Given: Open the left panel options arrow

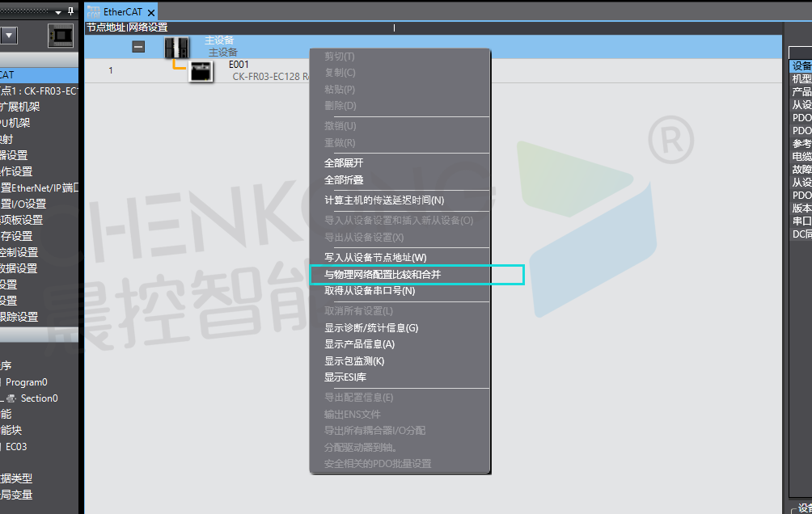Looking at the screenshot, I should click(x=57, y=13).
